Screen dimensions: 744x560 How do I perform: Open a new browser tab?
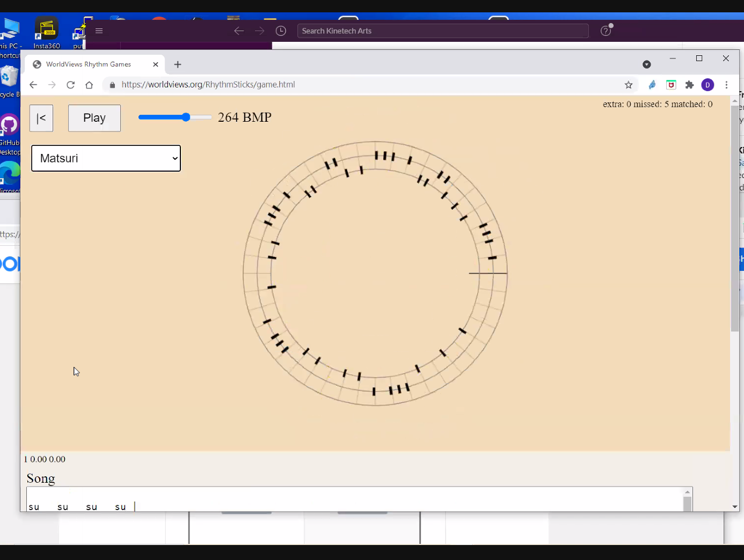tap(178, 64)
